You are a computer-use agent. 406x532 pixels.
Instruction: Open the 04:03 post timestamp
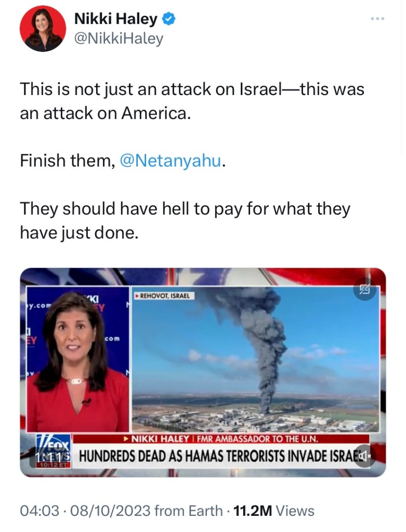[x=40, y=511]
